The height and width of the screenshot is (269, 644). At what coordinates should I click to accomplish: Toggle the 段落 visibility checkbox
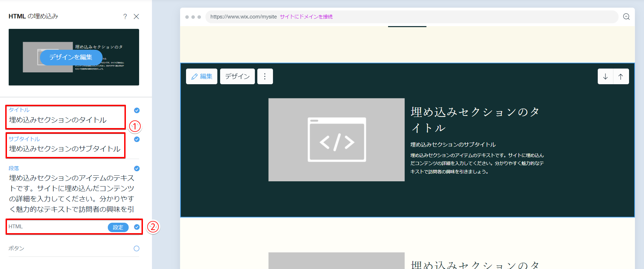(x=137, y=168)
